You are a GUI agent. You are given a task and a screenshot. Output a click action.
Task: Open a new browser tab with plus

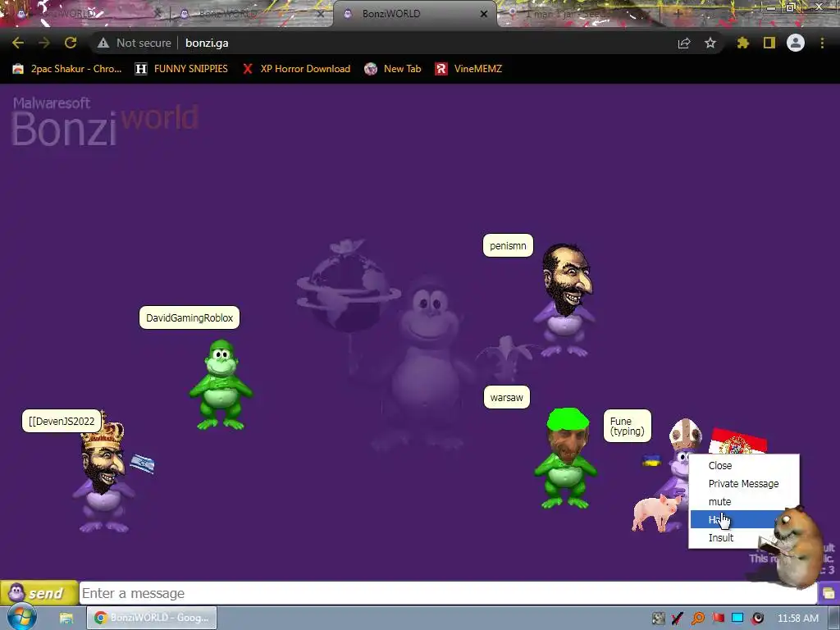pos(677,14)
